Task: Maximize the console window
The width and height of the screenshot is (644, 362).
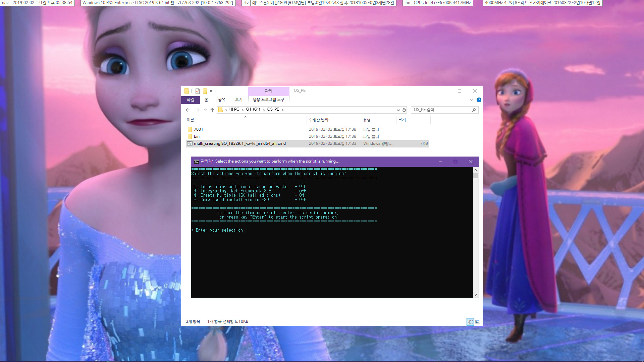Action: (455, 162)
